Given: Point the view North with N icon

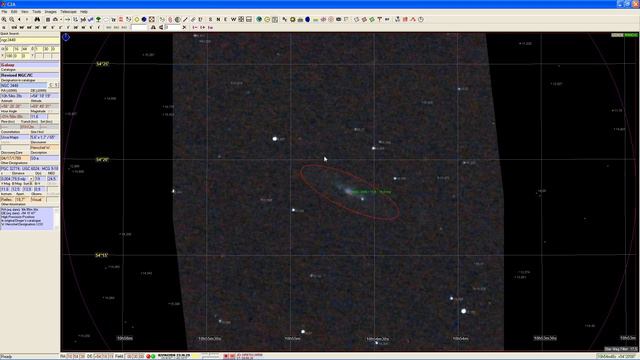Looking at the screenshot, I should click(218, 19).
